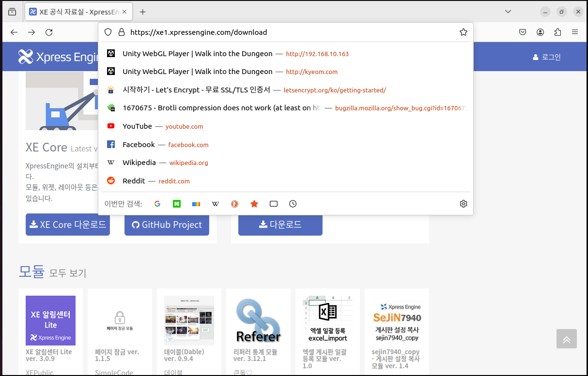Open the Firefox hamburger menu
588x376 pixels.
point(575,32)
